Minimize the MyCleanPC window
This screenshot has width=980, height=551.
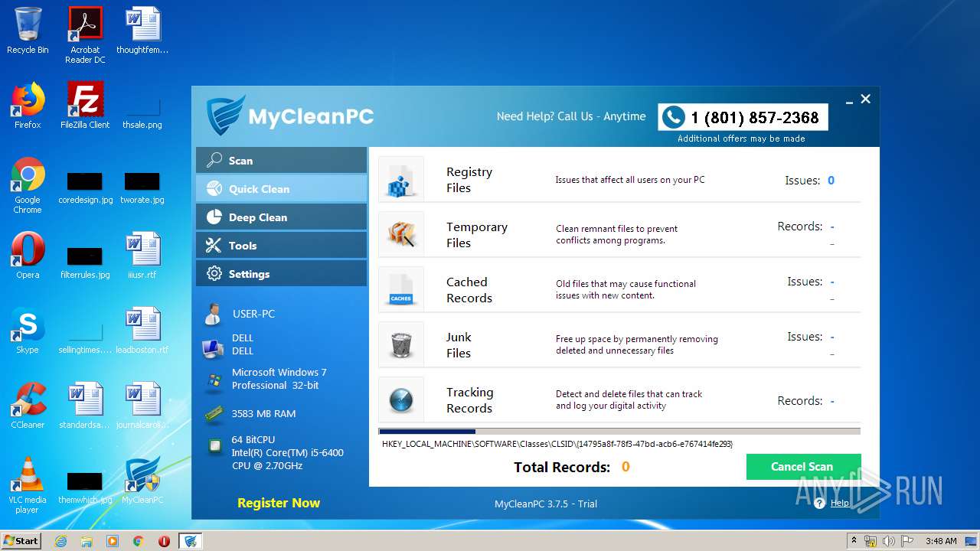pyautogui.click(x=850, y=102)
